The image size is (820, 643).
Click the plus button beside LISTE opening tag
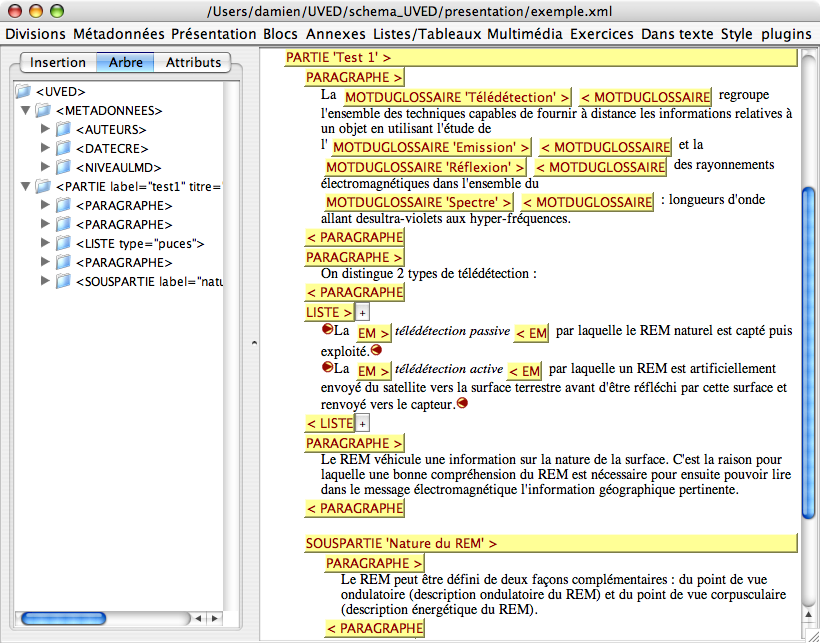pyautogui.click(x=363, y=313)
